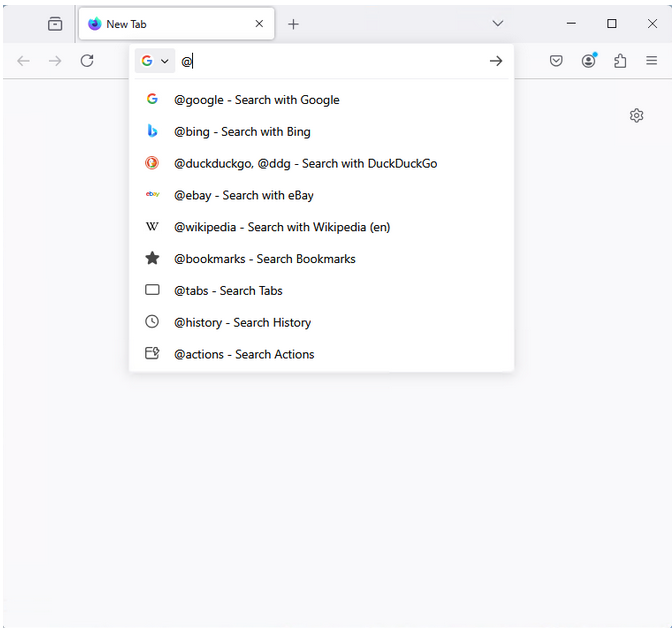Open the Extensions puzzle icon
The height and width of the screenshot is (628, 672).
coord(620,61)
